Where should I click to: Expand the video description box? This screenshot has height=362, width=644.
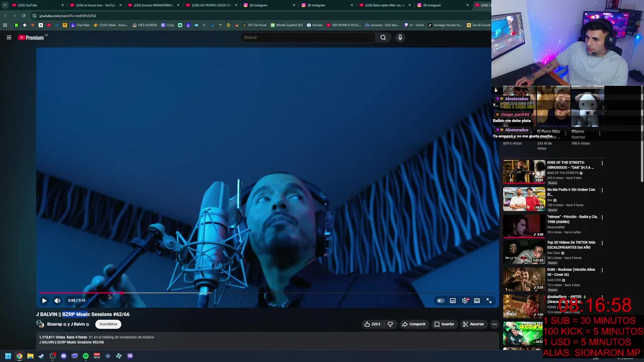coord(267,340)
